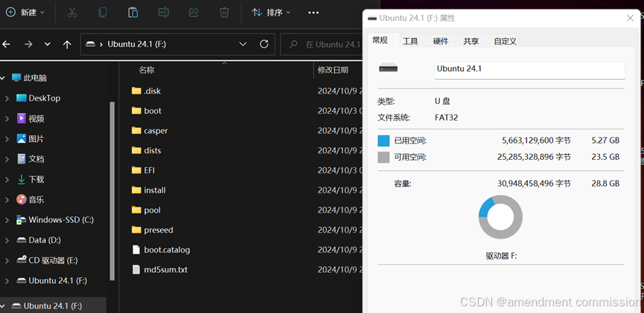Screen dimensions: 644x313
Task: Expand address bar history dropdown
Action: 243,44
